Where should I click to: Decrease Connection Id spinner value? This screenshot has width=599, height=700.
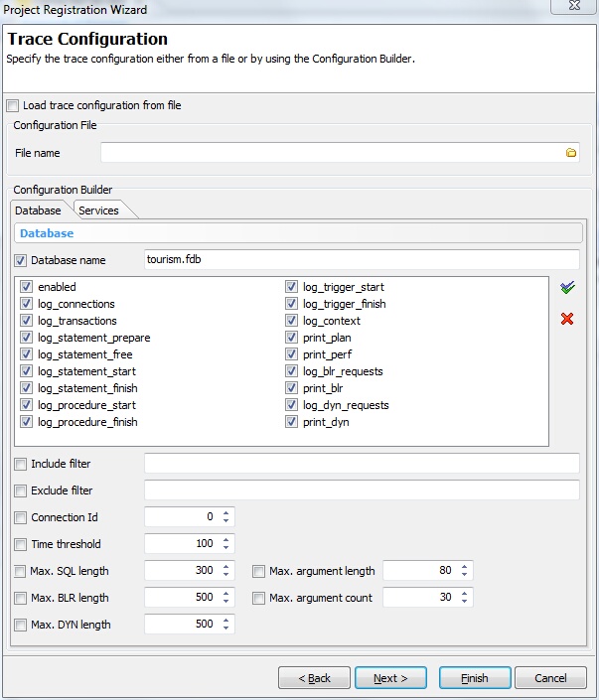click(x=226, y=520)
